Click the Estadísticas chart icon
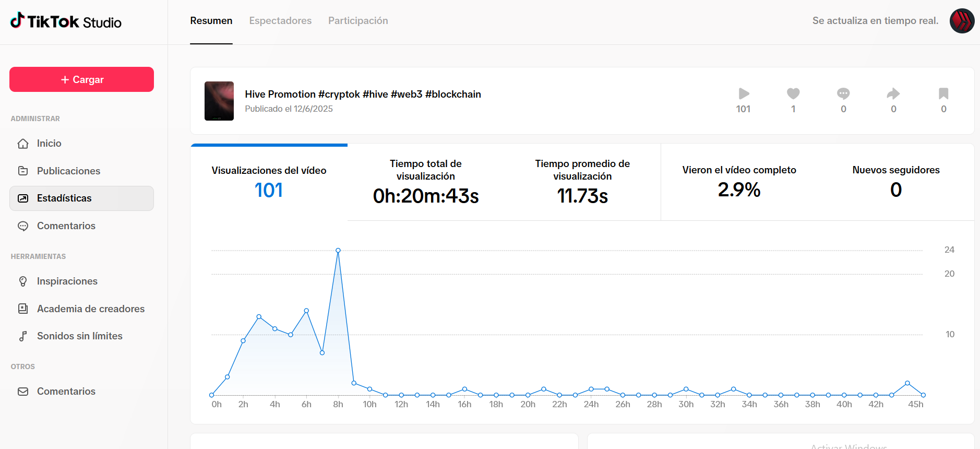The image size is (980, 449). (x=23, y=198)
